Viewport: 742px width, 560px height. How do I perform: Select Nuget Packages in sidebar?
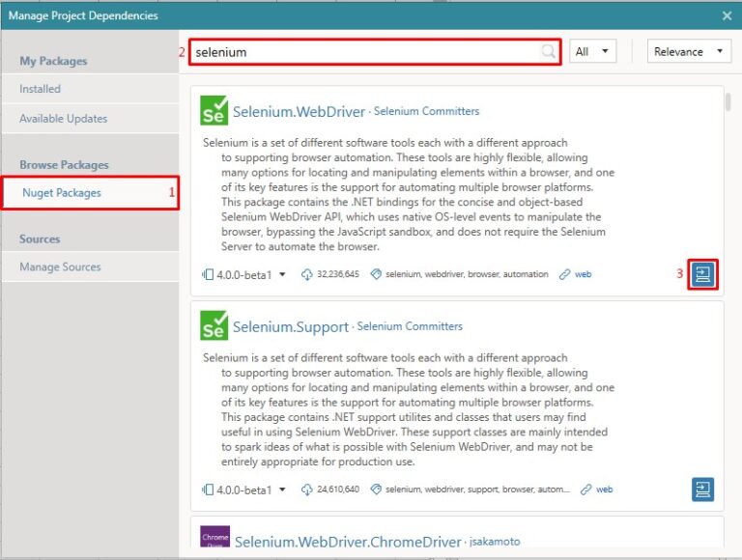pos(90,192)
